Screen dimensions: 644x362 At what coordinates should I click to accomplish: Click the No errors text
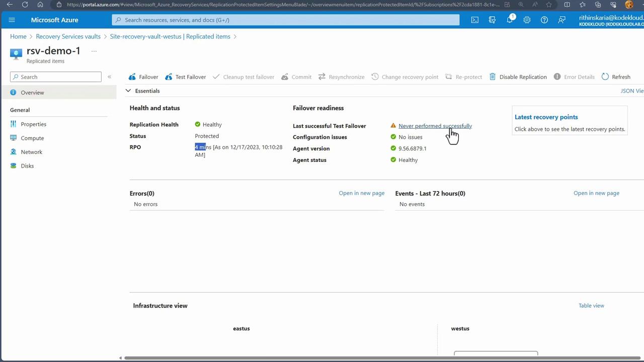pos(146,204)
